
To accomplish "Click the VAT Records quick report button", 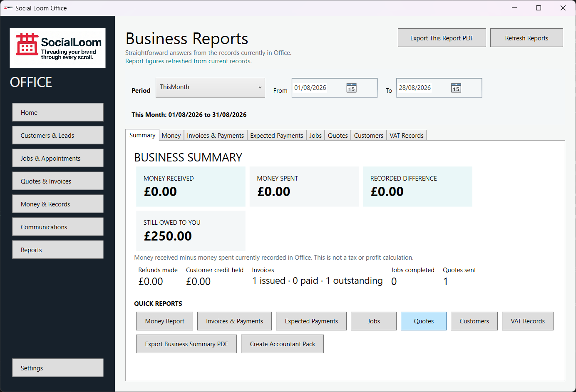I will [528, 321].
